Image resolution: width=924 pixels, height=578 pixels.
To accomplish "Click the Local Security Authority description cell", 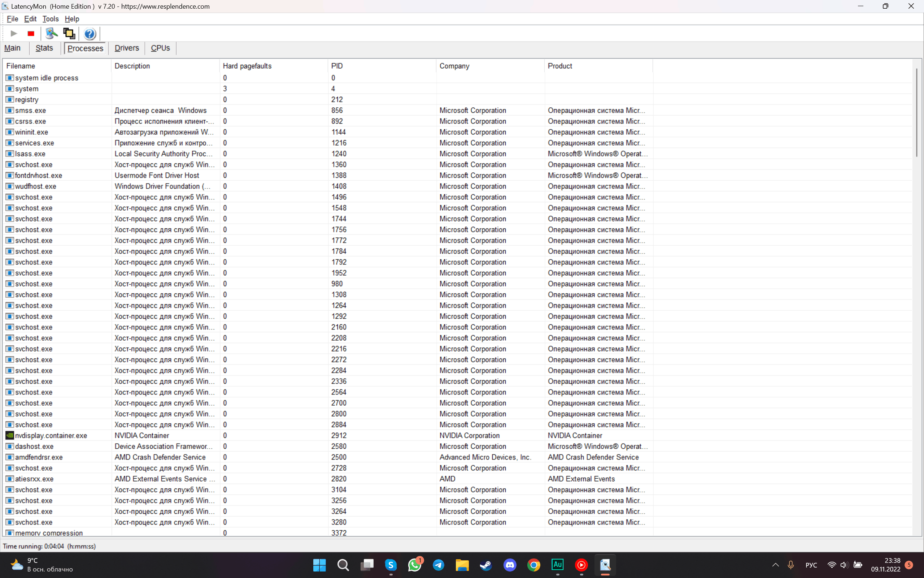I will tap(164, 154).
